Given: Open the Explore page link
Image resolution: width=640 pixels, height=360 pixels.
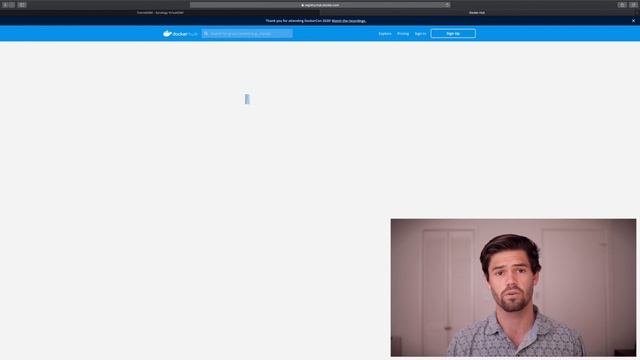Looking at the screenshot, I should coord(384,33).
